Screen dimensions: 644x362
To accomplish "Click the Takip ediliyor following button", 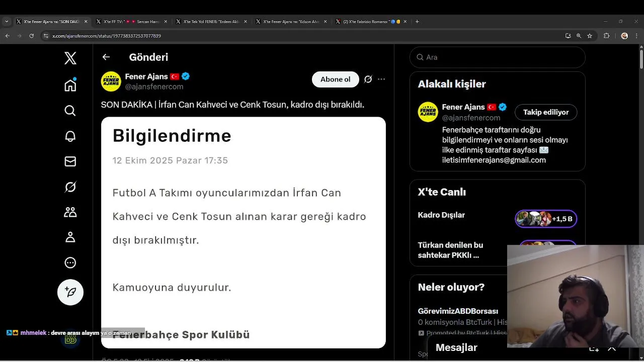I will [x=546, y=112].
